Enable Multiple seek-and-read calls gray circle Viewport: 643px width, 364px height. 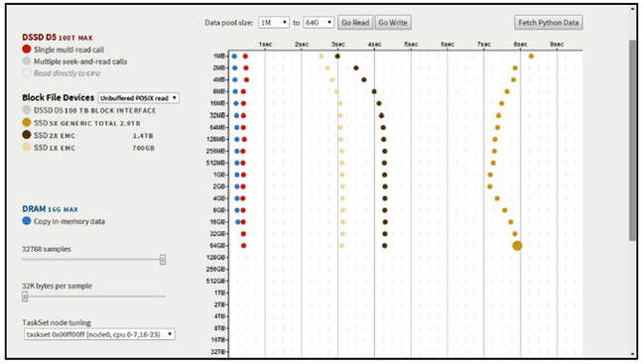[x=27, y=61]
